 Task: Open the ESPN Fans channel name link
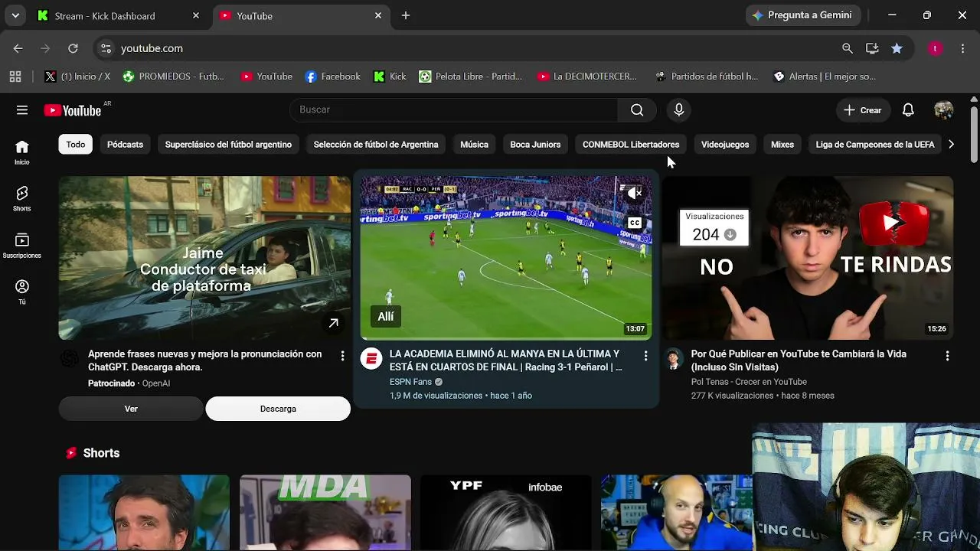[411, 382]
